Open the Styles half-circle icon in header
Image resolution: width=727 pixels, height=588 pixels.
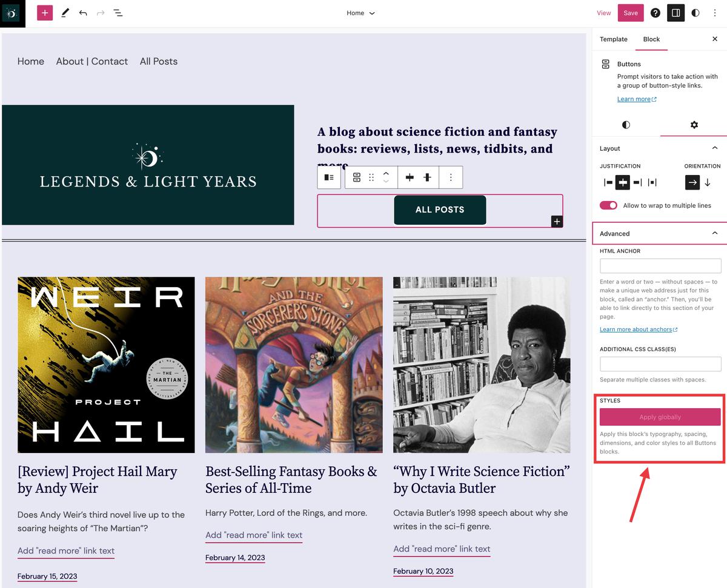695,13
